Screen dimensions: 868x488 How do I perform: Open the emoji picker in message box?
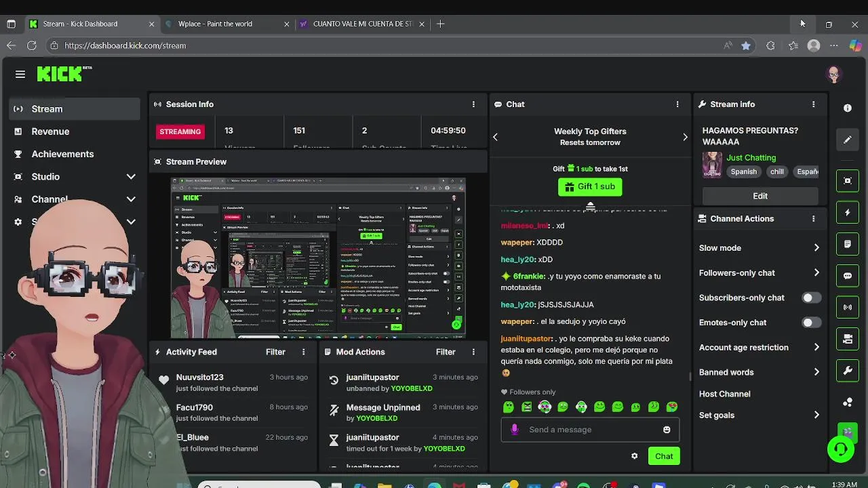click(667, 430)
